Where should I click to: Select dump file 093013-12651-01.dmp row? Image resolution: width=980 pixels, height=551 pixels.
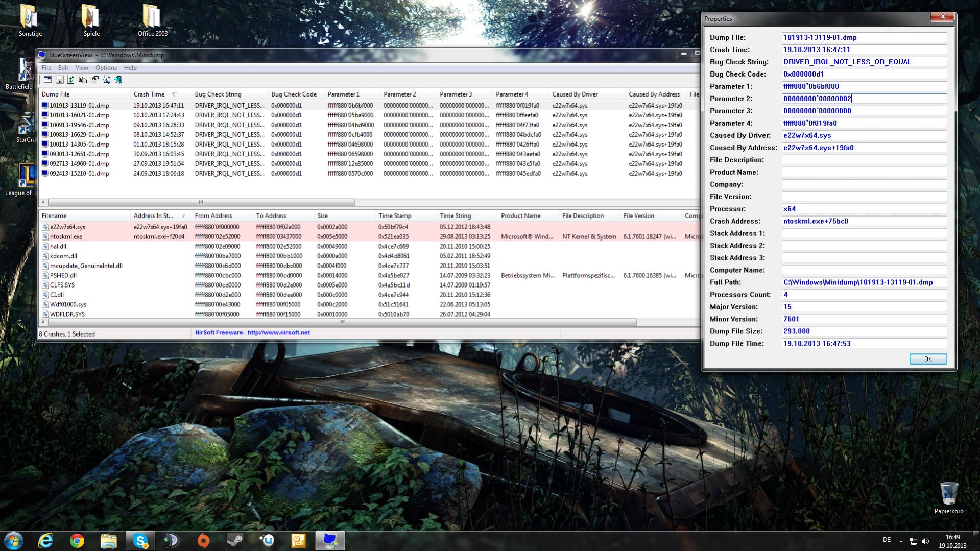click(369, 154)
